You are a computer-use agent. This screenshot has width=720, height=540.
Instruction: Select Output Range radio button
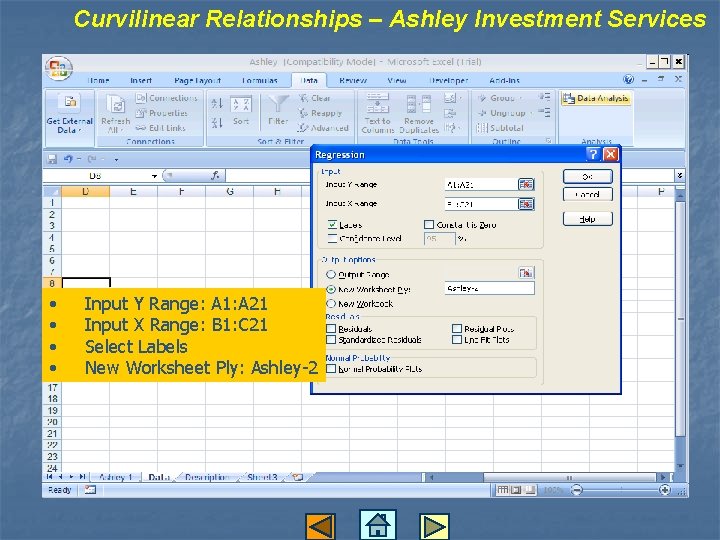(x=331, y=275)
